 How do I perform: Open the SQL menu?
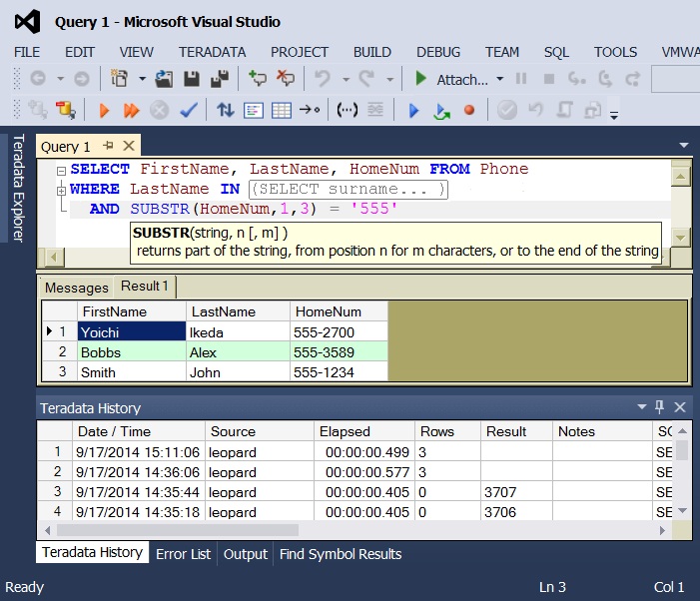tap(556, 52)
